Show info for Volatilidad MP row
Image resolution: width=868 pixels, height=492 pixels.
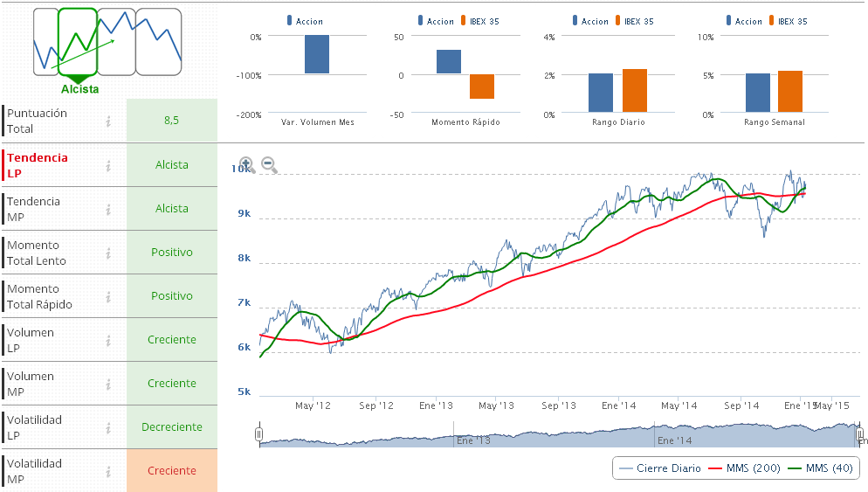[109, 471]
